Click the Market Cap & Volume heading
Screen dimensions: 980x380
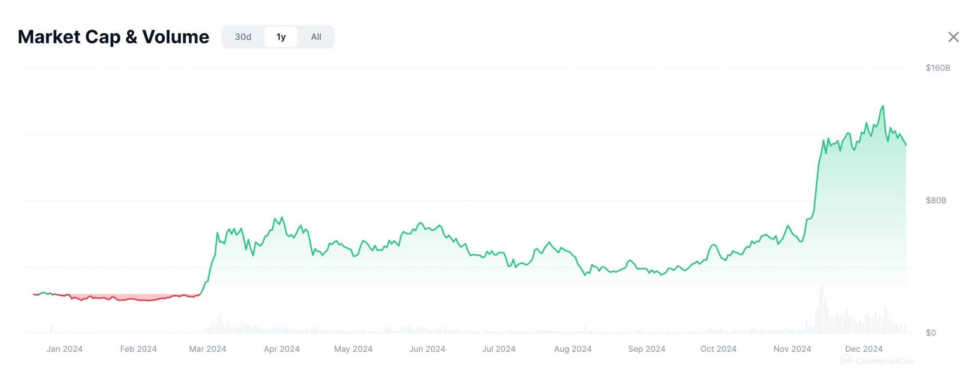[x=113, y=37]
